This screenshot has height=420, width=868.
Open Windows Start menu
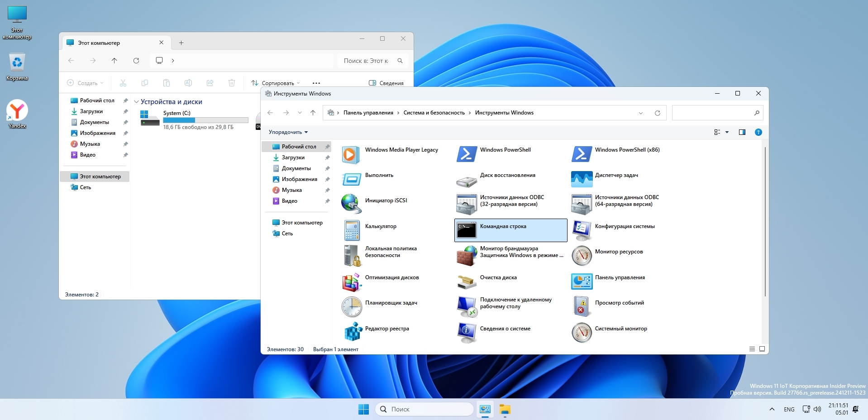[363, 409]
